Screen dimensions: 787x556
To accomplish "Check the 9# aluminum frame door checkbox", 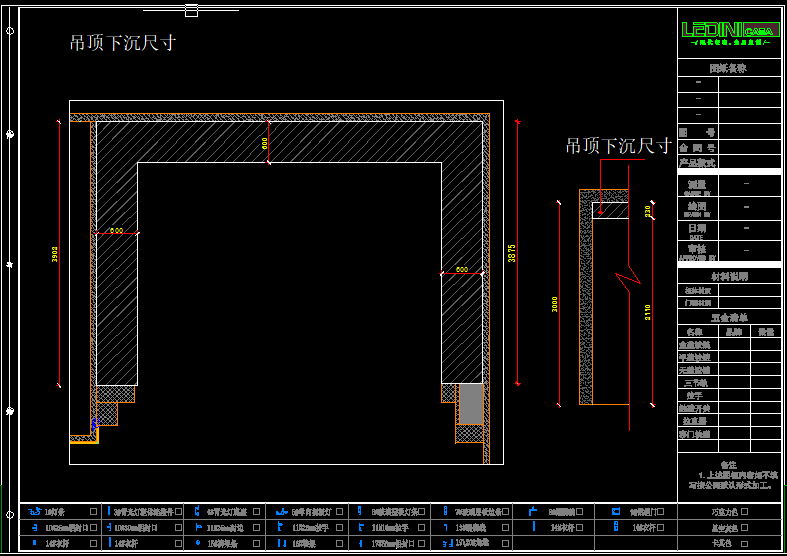I will point(660,511).
